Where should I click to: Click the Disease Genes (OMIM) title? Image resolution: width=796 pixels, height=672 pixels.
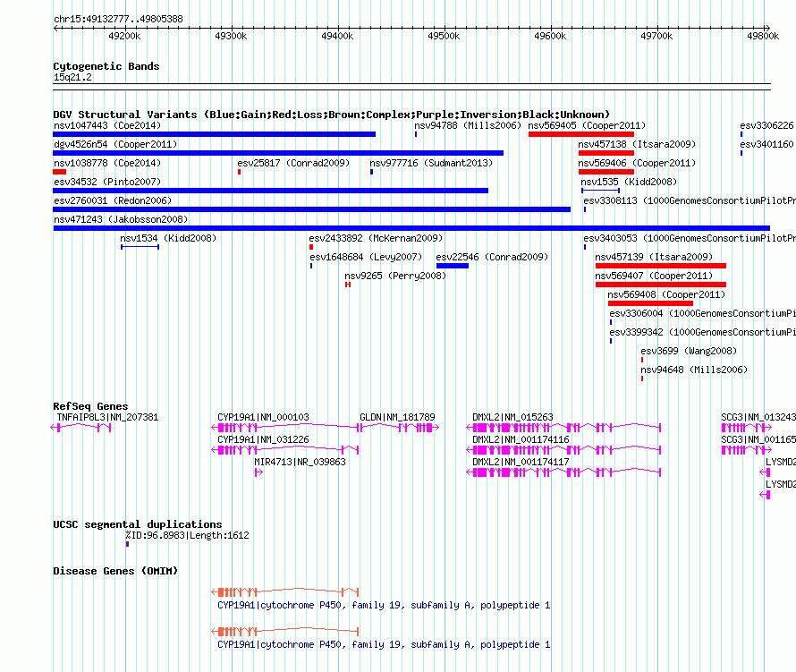tap(115, 570)
